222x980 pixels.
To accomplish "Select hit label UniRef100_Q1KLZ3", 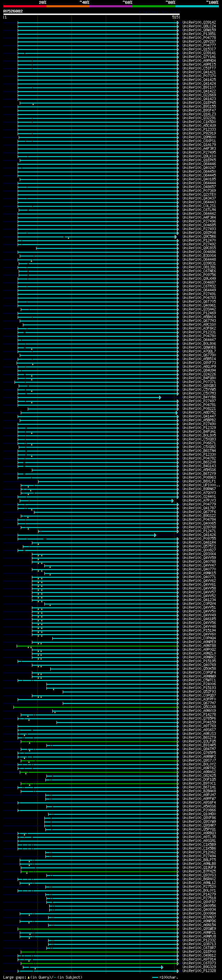I will [199, 114].
